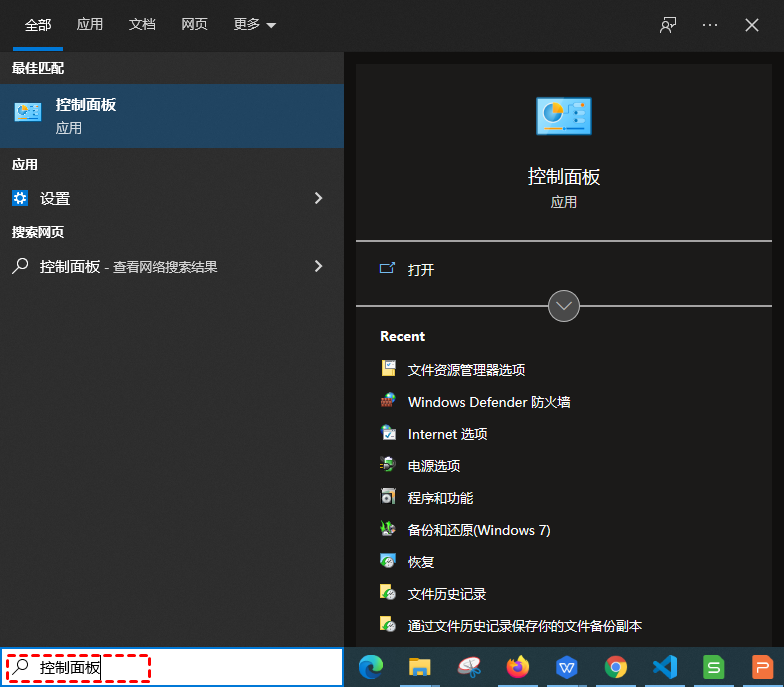
Task: Open the green S spreadsheet app on taskbar
Action: (714, 667)
